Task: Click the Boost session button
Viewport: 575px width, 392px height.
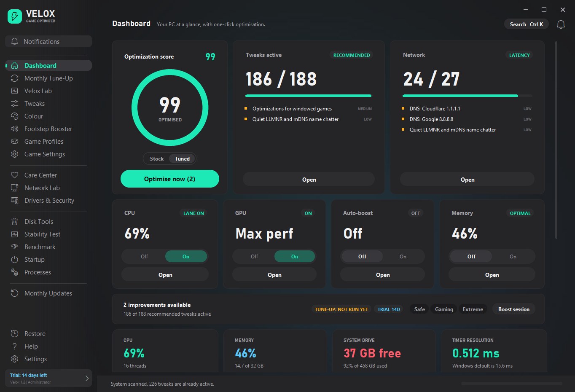Action: click(x=514, y=309)
